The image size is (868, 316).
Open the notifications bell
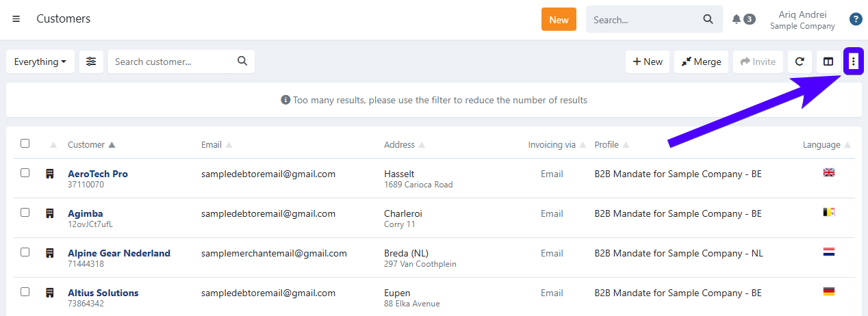(737, 19)
